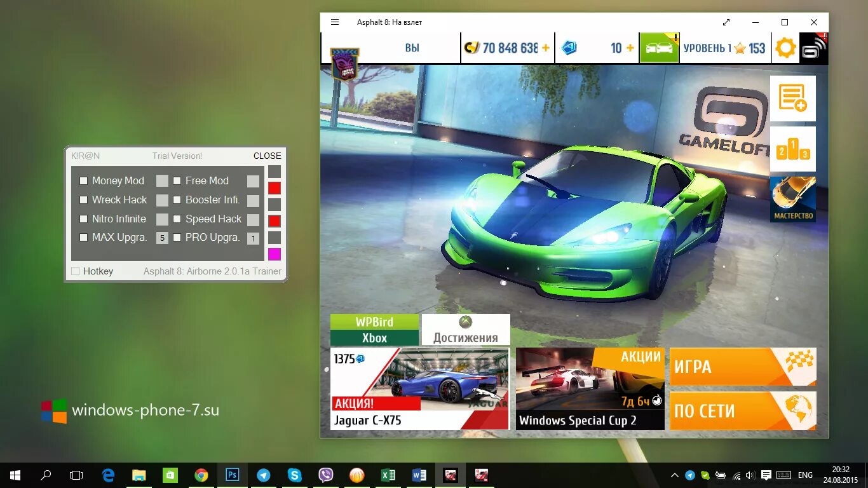Open multiplayer with ПО СЕТИ button
The width and height of the screenshot is (868, 488).
pyautogui.click(x=743, y=411)
